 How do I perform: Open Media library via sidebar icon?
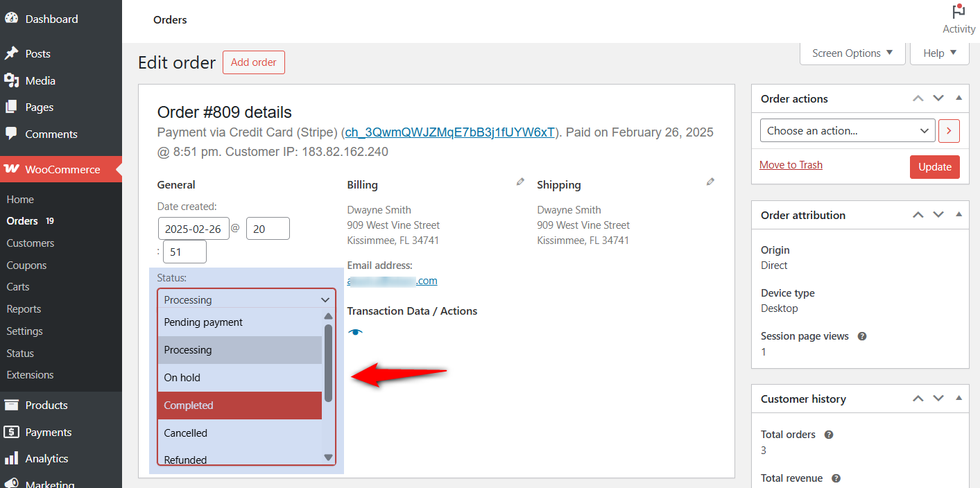point(13,80)
